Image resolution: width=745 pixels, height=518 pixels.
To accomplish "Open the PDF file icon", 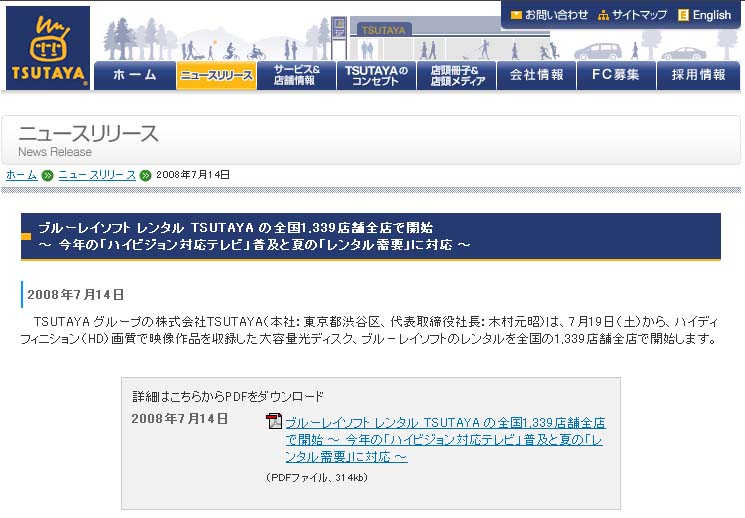I will coord(274,421).
